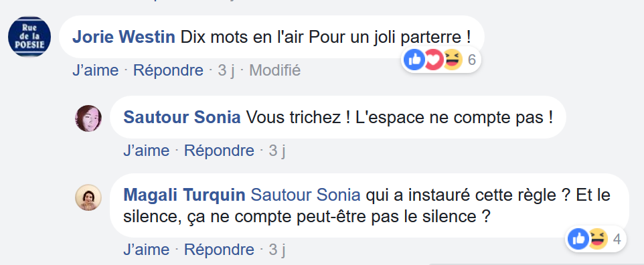Click the red heart reaction on Jorie's comment

tap(434, 60)
